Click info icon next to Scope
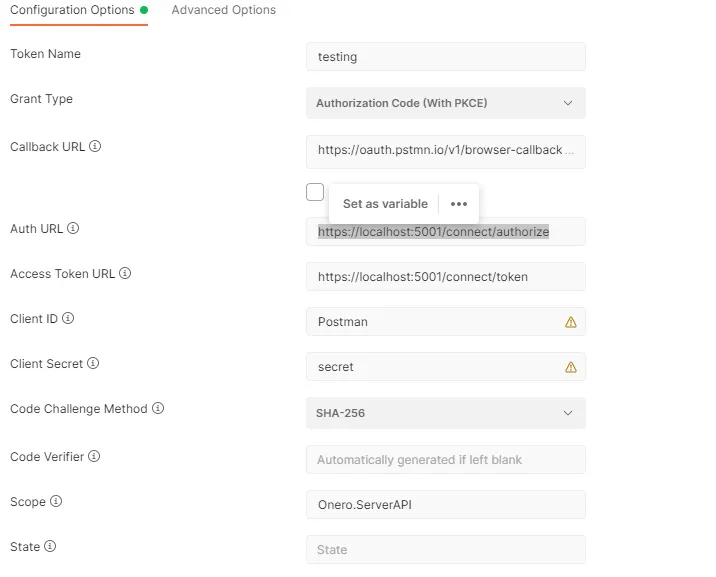The height and width of the screenshot is (577, 716). 57,501
